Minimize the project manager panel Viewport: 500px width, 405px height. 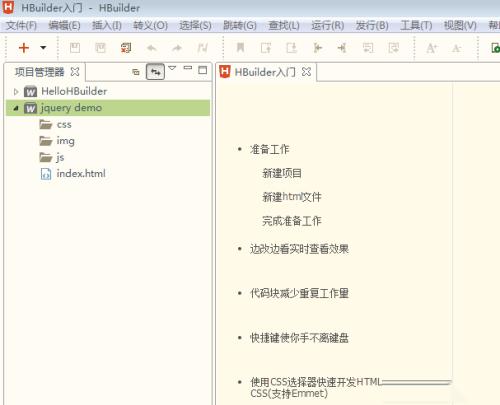188,68
